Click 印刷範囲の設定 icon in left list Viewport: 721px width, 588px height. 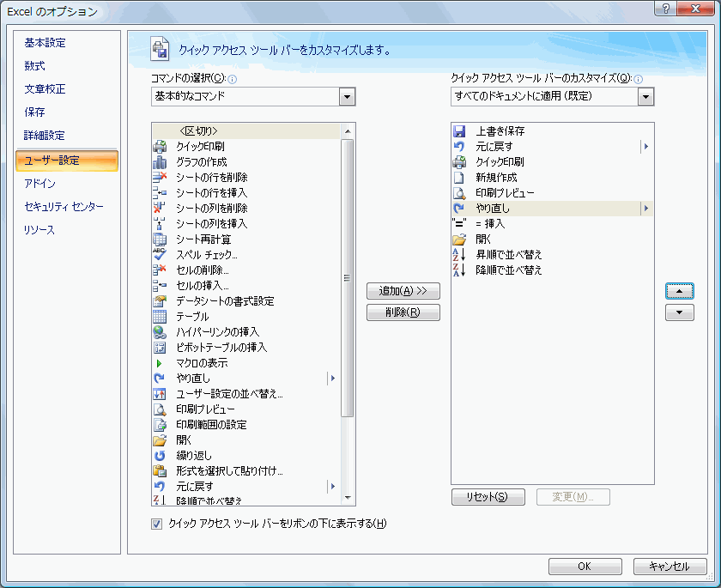(160, 425)
